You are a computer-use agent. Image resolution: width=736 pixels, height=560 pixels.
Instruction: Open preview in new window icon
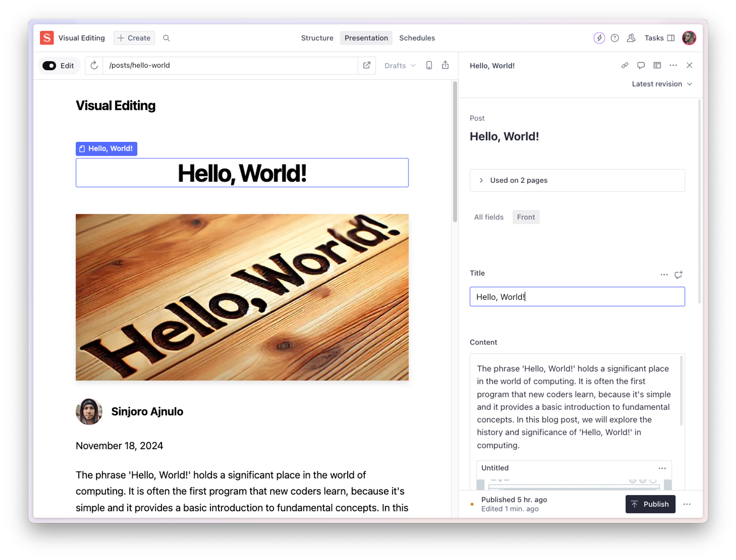pos(366,65)
